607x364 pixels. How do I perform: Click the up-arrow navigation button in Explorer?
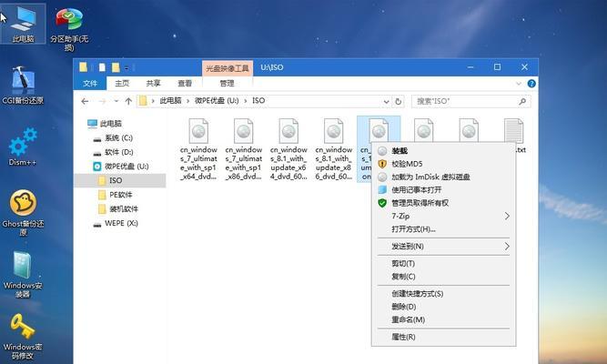pos(128,101)
